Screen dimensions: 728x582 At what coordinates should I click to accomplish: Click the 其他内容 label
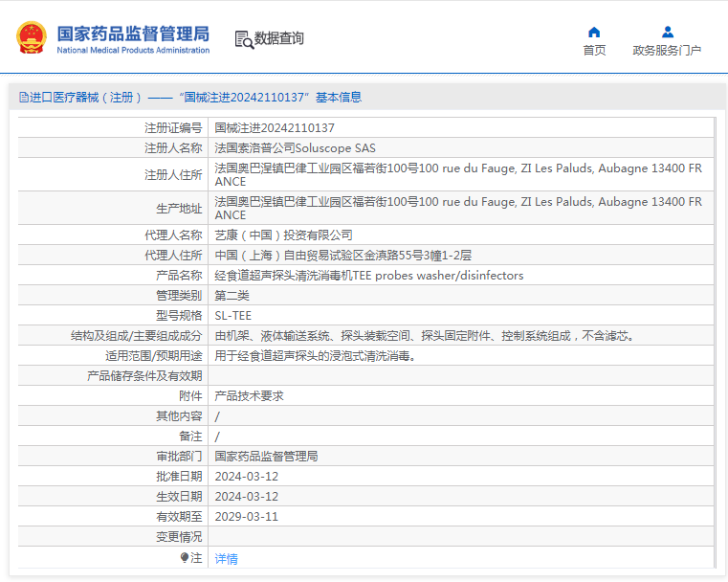[179, 416]
